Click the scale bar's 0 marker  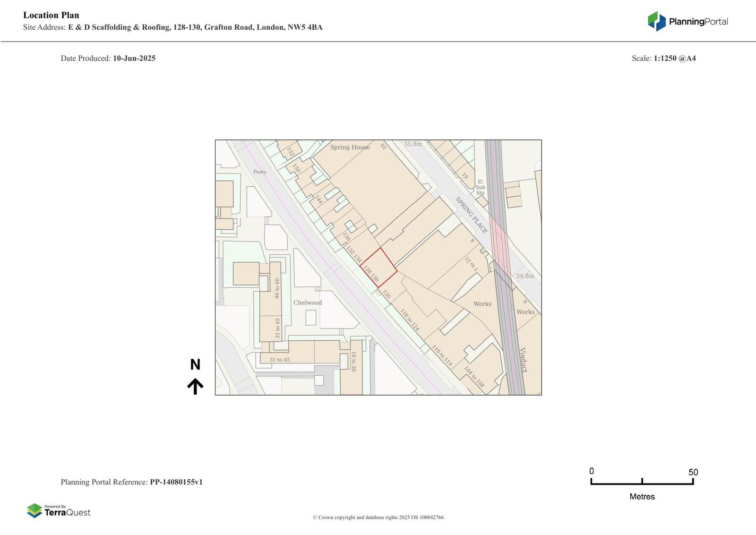592,471
